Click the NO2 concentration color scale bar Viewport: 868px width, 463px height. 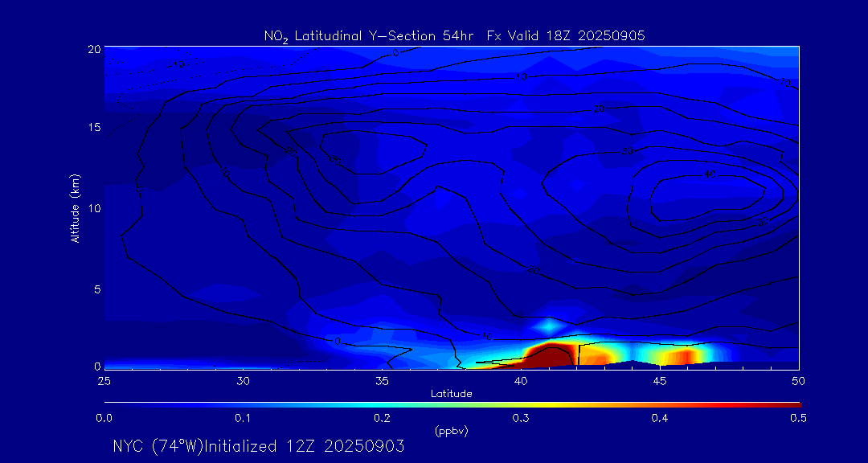452,405
